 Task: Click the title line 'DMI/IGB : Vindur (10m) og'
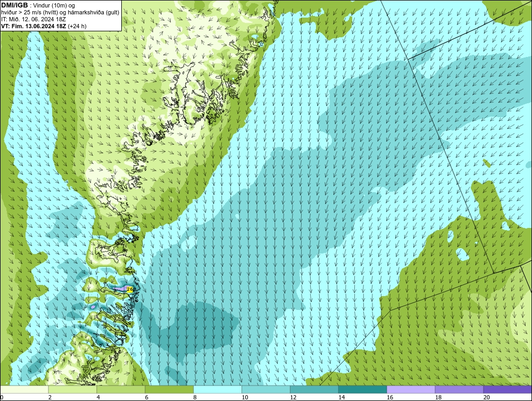click(x=38, y=5)
